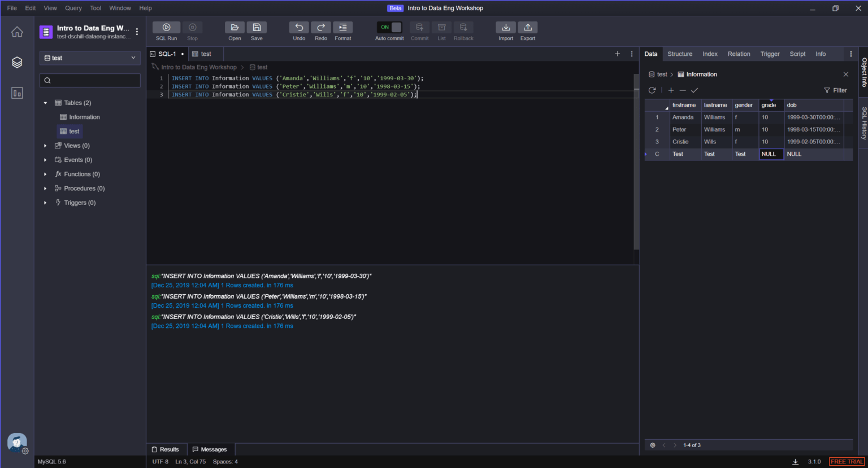Switch to the Structure tab
Screen dimensions: 868x468
[x=680, y=54]
